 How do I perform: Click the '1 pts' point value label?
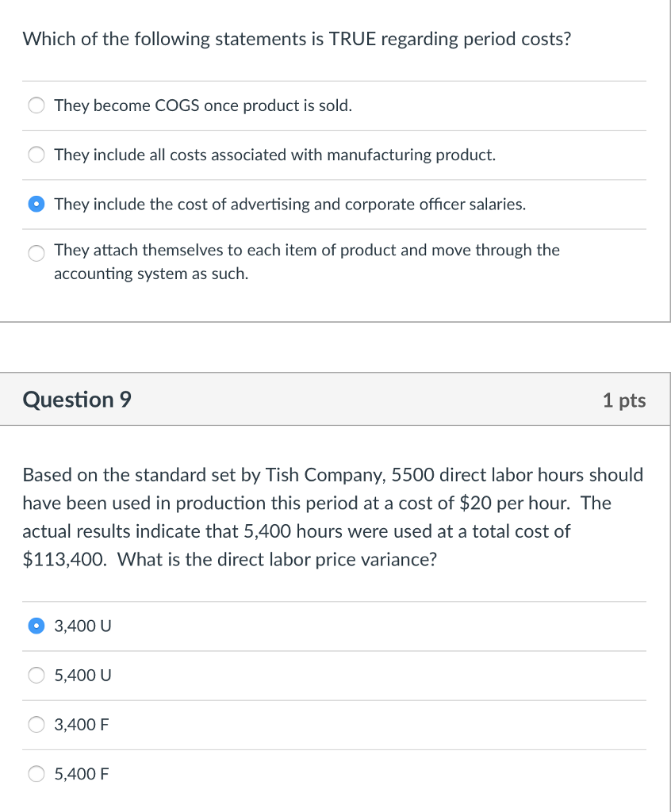pos(625,400)
